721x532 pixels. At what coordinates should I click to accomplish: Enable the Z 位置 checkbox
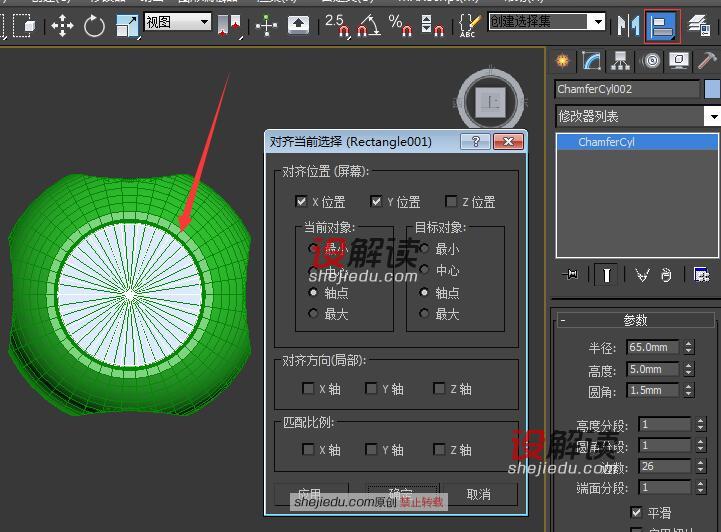[x=451, y=201]
